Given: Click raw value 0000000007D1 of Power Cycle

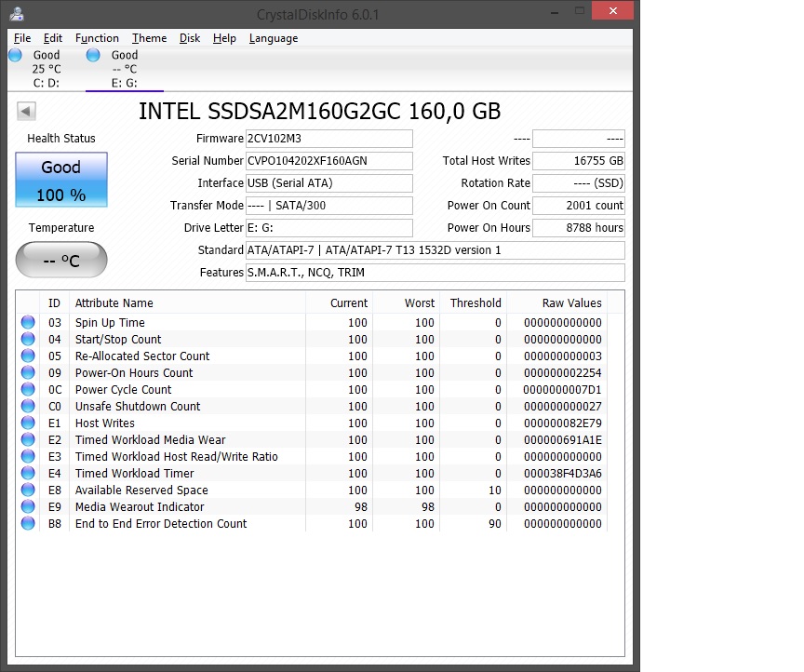Looking at the screenshot, I should [562, 390].
